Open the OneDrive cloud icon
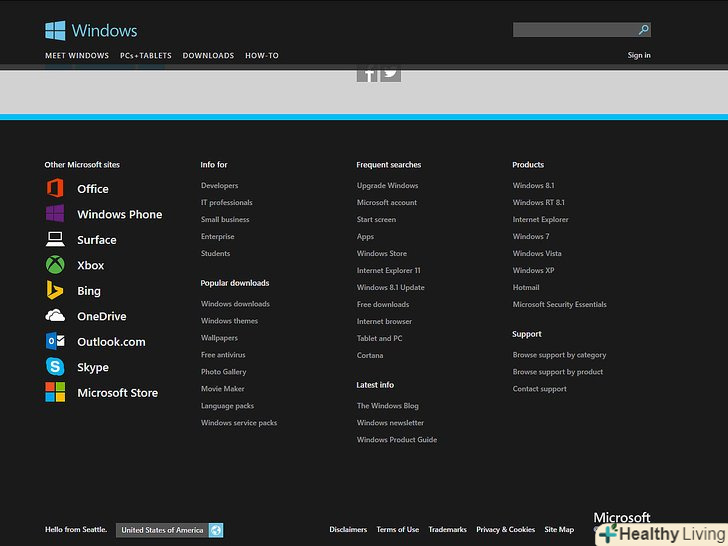Screen dimensions: 728x546 [x=55, y=316]
